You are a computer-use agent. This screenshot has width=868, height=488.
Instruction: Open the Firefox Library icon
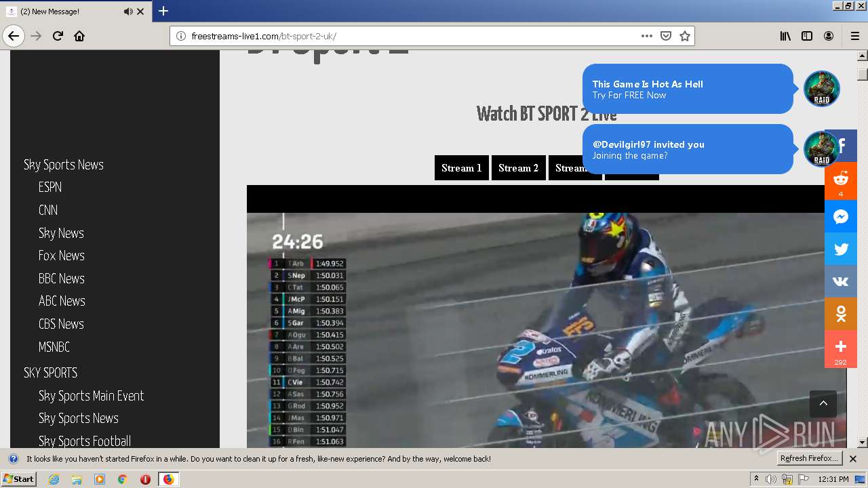pyautogui.click(x=785, y=36)
